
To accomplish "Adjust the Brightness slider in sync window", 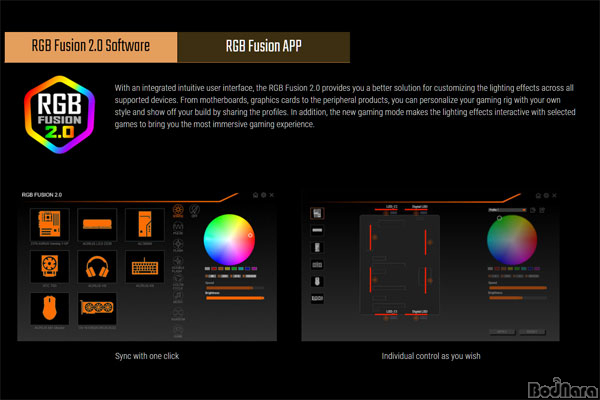I will click(235, 298).
